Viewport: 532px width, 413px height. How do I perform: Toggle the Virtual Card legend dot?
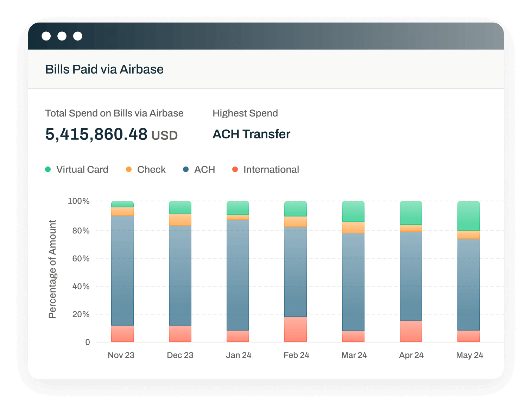tap(48, 169)
